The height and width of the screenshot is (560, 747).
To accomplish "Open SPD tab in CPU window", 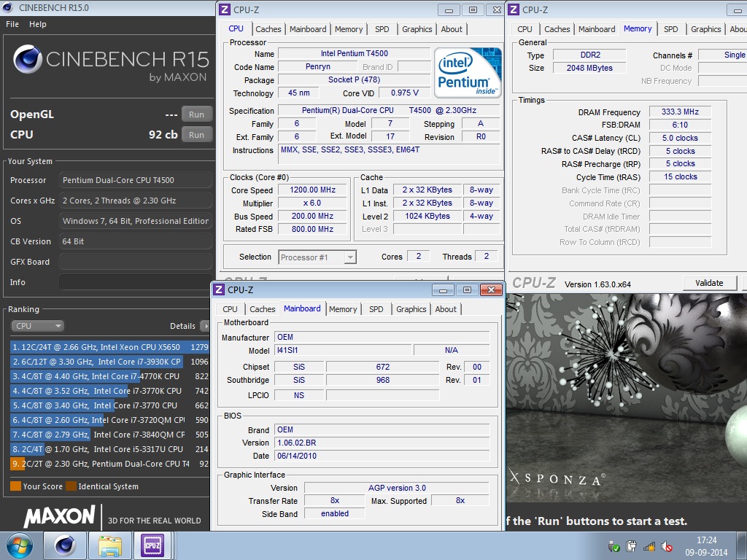I will point(382,29).
